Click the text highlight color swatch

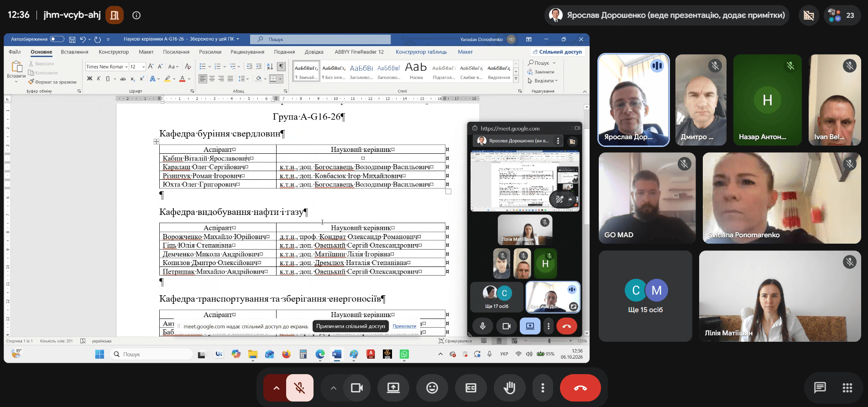point(167,78)
